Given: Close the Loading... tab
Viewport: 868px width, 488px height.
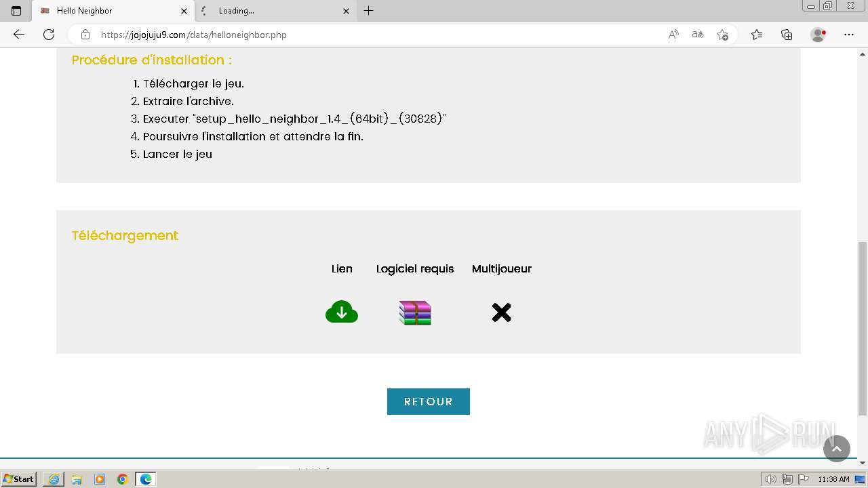Looking at the screenshot, I should click(346, 11).
